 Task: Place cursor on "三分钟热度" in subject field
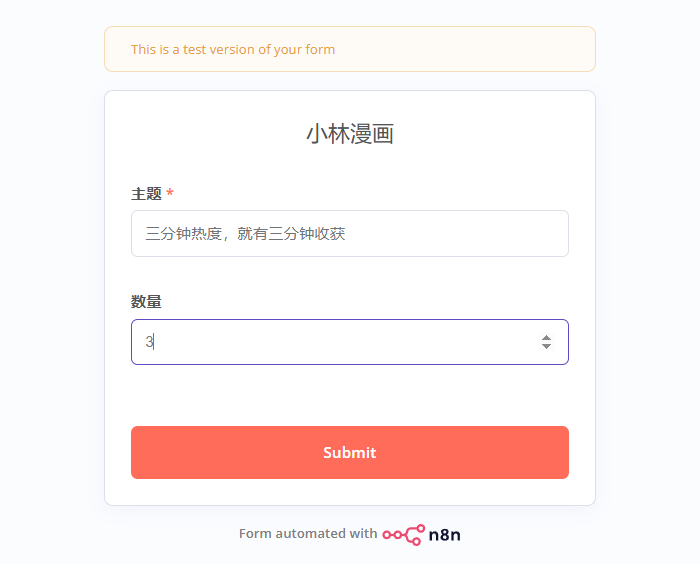[183, 234]
